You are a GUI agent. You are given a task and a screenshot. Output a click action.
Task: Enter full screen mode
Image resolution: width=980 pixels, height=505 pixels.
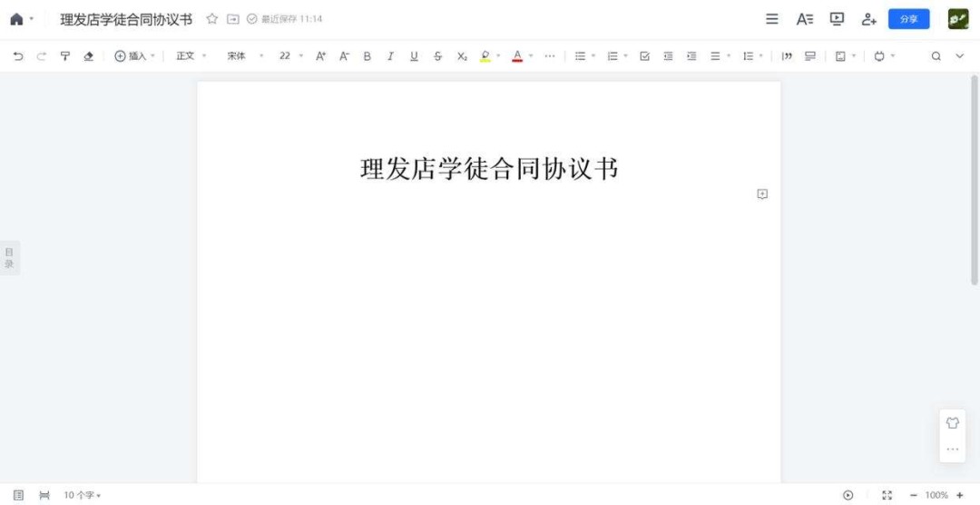887,495
